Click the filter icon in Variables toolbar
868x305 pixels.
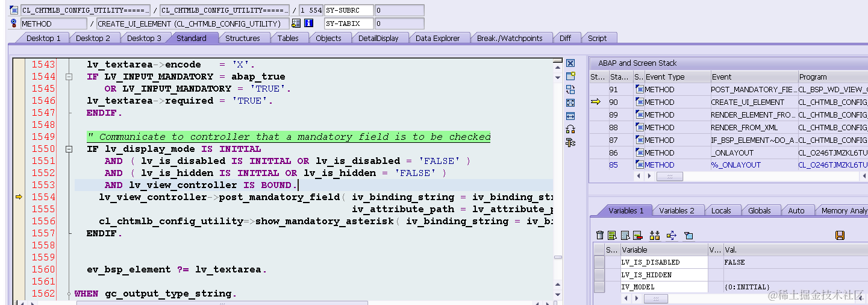click(688, 235)
